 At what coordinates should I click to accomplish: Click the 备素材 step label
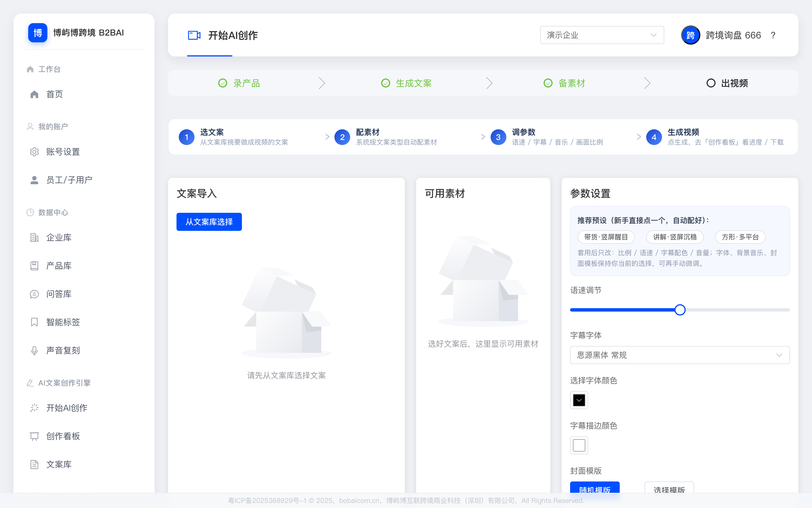click(572, 83)
